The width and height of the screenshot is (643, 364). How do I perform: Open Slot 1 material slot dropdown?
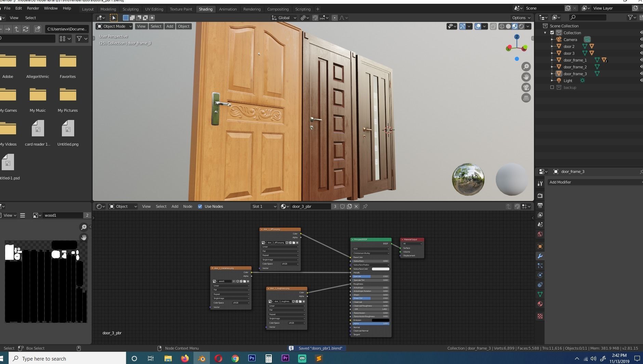pos(264,206)
